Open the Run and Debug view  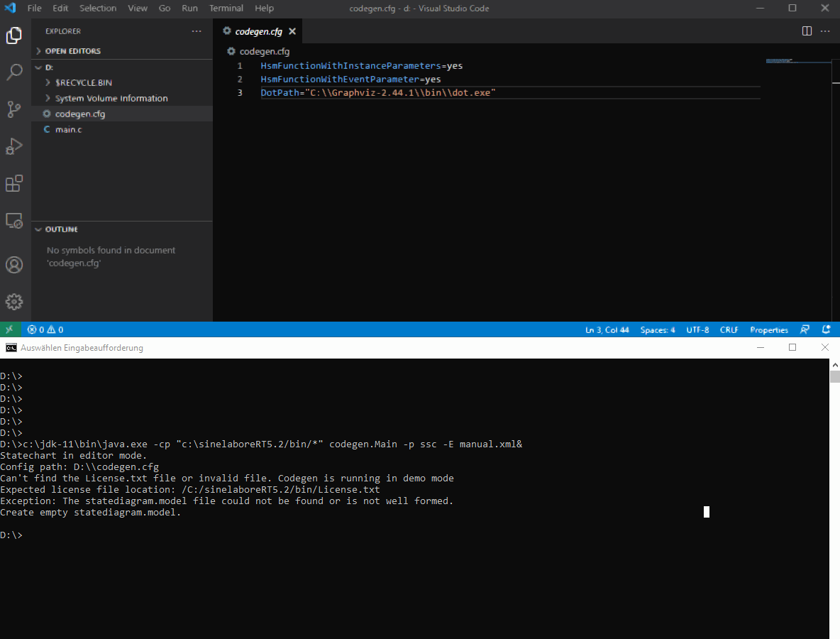[x=14, y=147]
